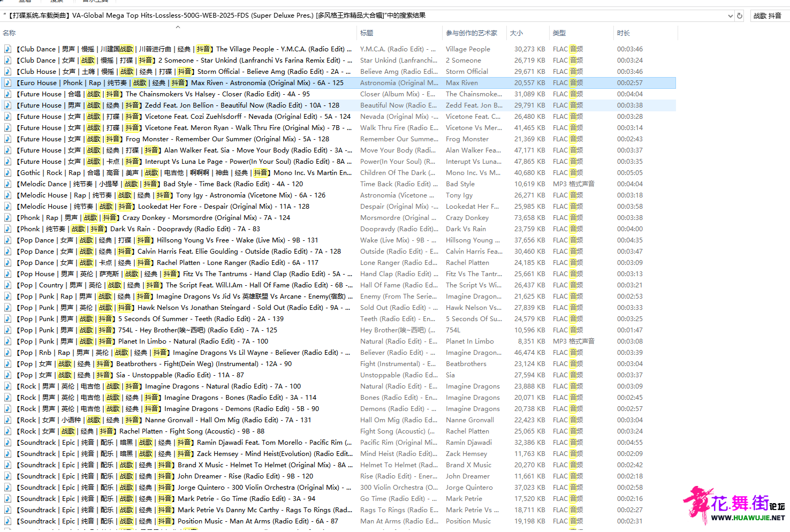The height and width of the screenshot is (532, 790).
Task: Click file icon for Bad Style Time Back
Action: pyautogui.click(x=8, y=184)
